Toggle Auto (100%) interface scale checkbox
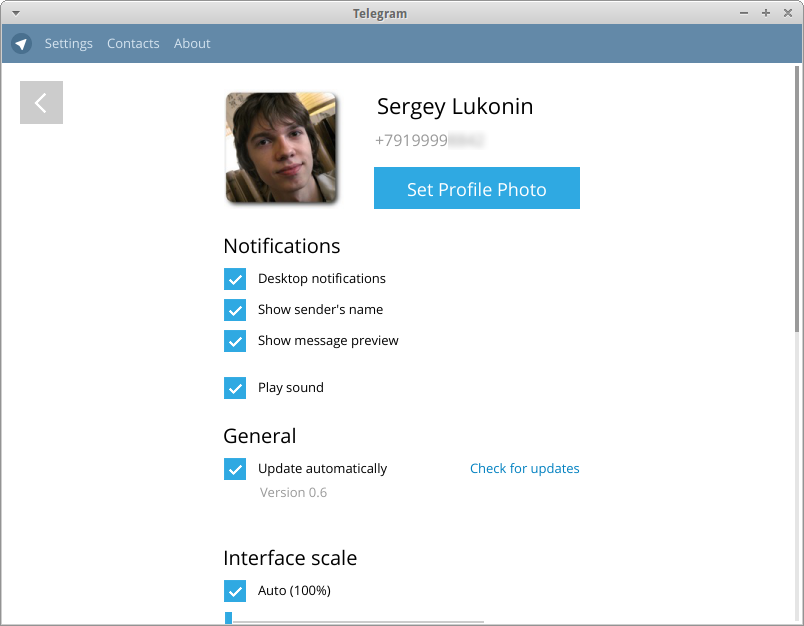This screenshot has height=626, width=804. click(235, 591)
